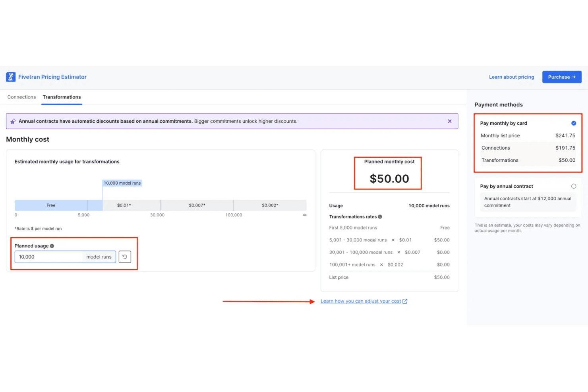Click the 5,001 - 30,000 model runs row
Image resolution: width=588 pixels, height=392 pixels.
(389, 240)
